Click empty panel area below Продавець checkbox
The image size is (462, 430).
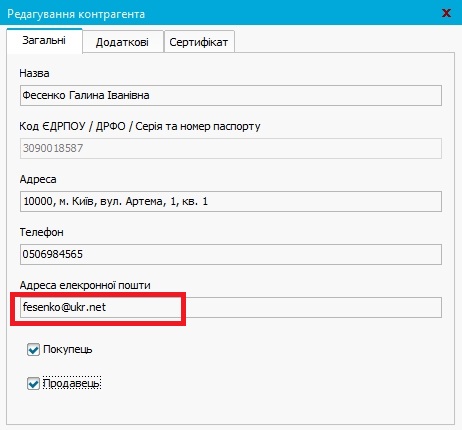point(231,408)
